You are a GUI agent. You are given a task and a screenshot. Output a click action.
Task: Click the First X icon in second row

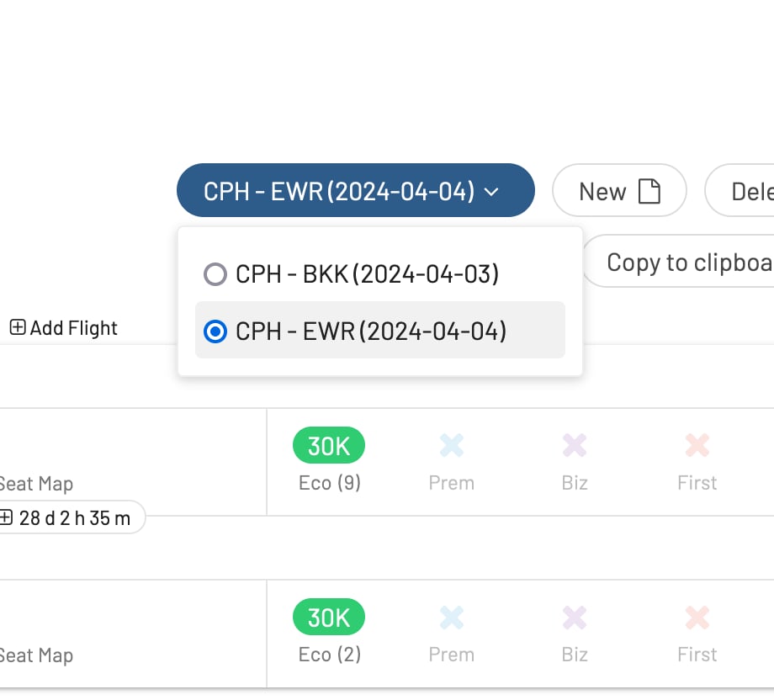click(697, 618)
